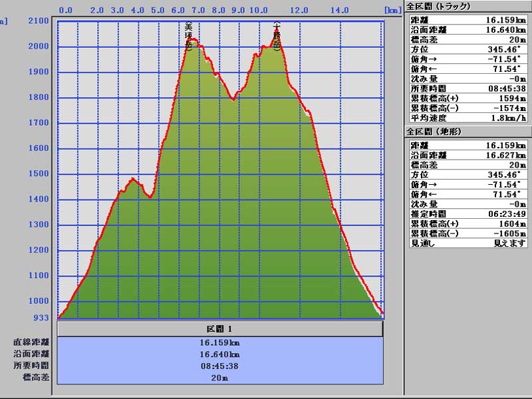
Task: Click the 933 minimum elevation axis label
Action: pos(41,318)
